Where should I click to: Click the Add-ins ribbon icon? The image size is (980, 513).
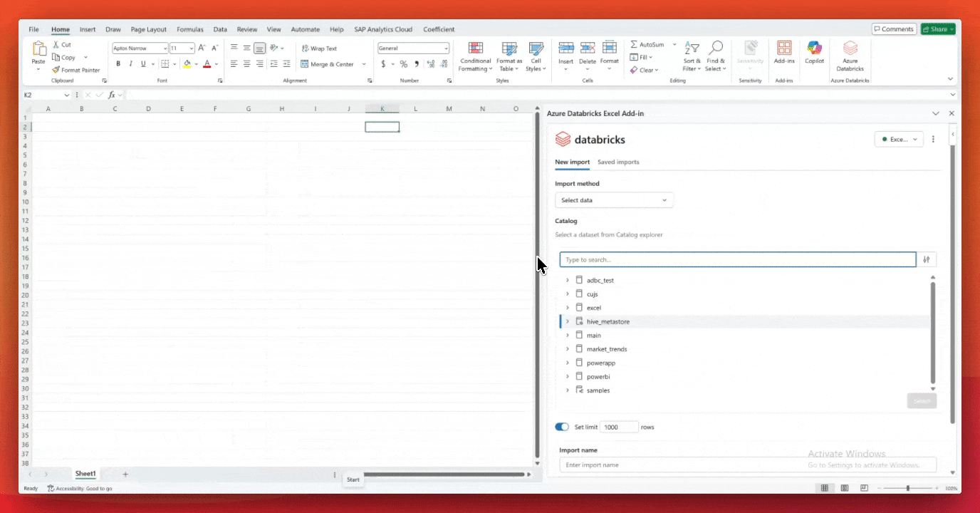click(x=783, y=48)
